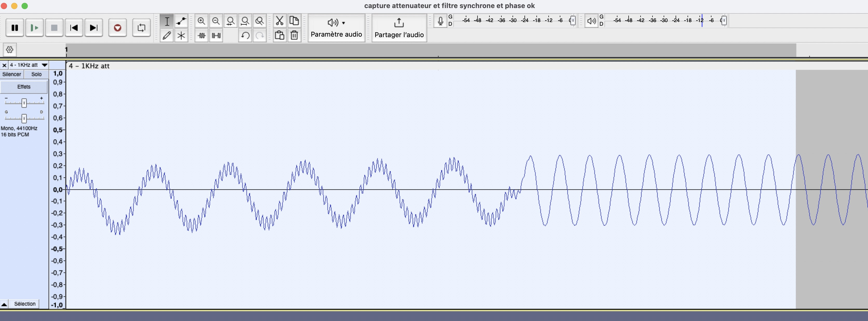Image resolution: width=868 pixels, height=321 pixels.
Task: Open the track Effets panel
Action: point(24,87)
